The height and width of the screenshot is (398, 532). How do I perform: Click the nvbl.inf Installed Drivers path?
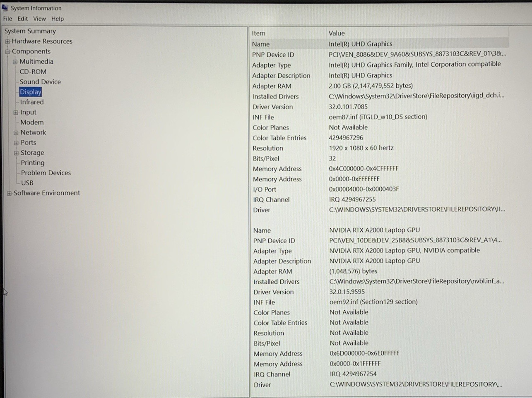pyautogui.click(x=417, y=281)
